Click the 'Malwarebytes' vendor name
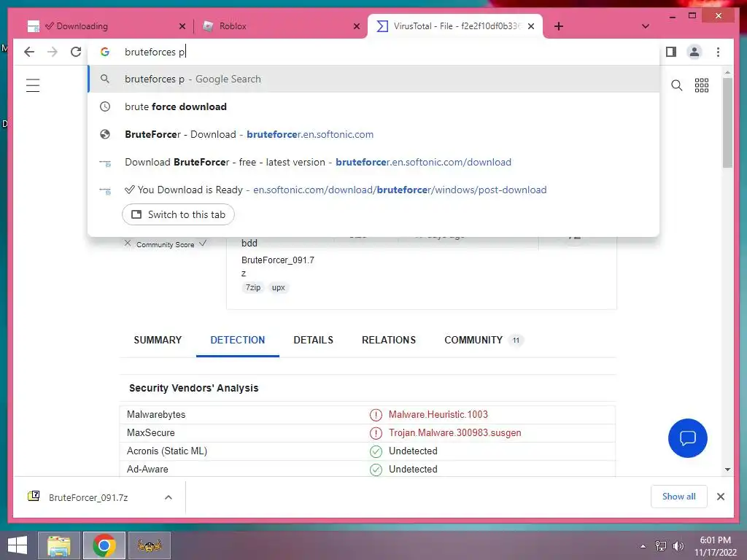 [156, 414]
